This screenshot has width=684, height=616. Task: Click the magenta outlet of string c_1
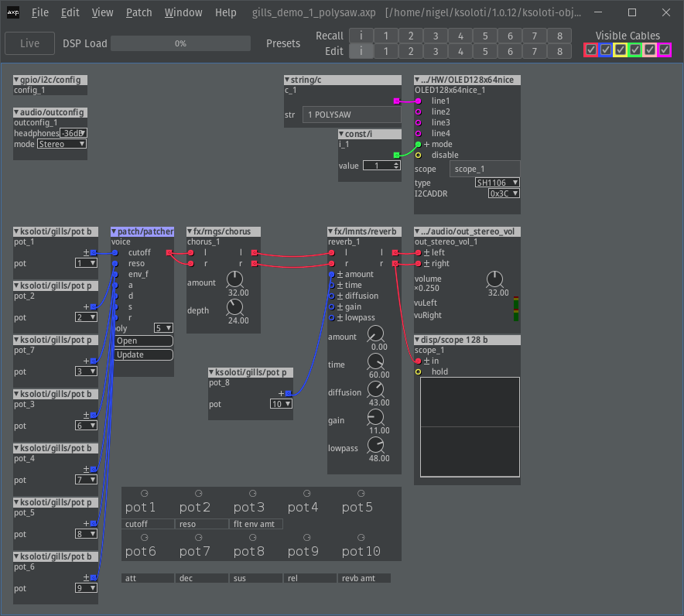click(x=397, y=101)
